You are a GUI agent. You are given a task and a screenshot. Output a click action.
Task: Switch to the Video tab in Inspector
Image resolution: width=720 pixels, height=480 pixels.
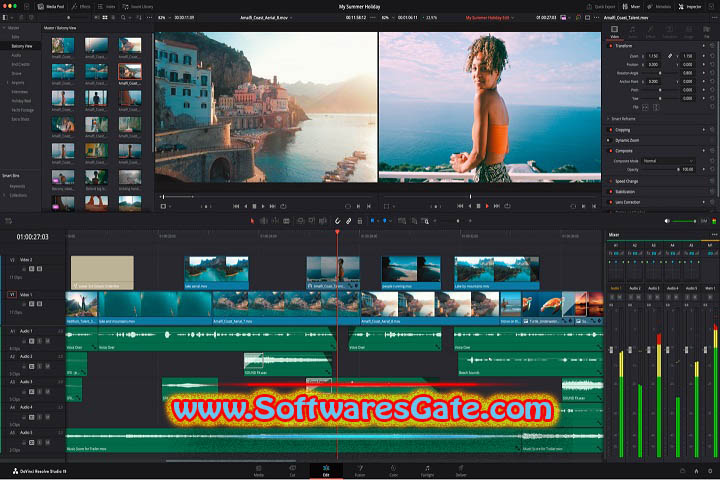tap(614, 32)
